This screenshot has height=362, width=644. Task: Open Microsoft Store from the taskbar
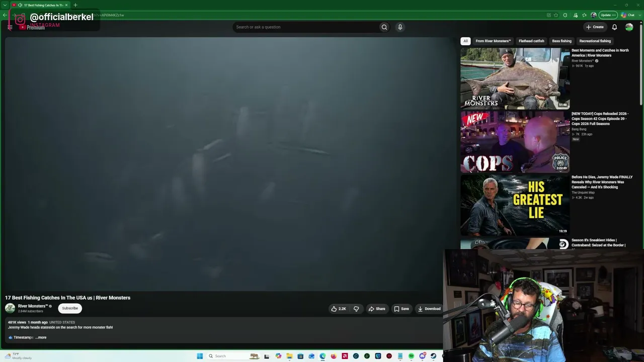(300, 356)
